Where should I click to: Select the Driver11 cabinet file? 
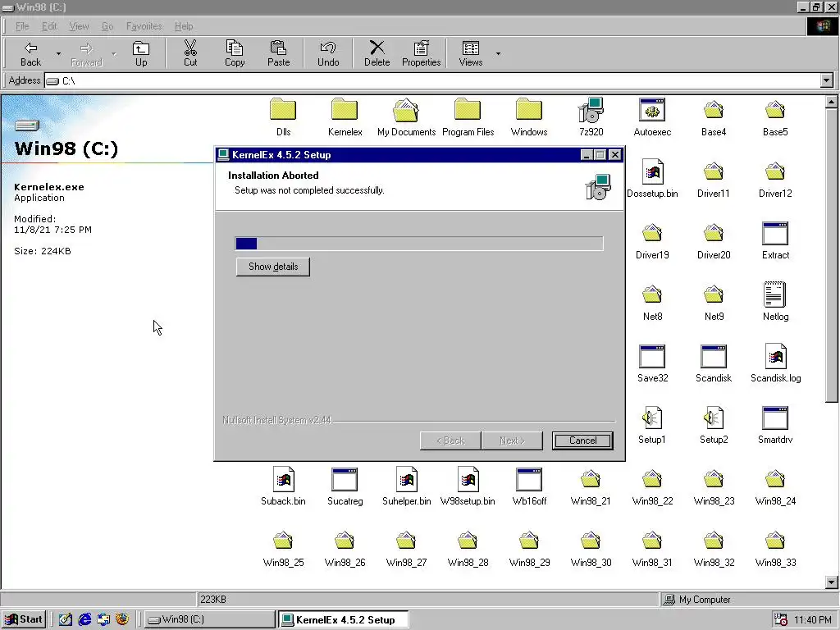coord(714,179)
